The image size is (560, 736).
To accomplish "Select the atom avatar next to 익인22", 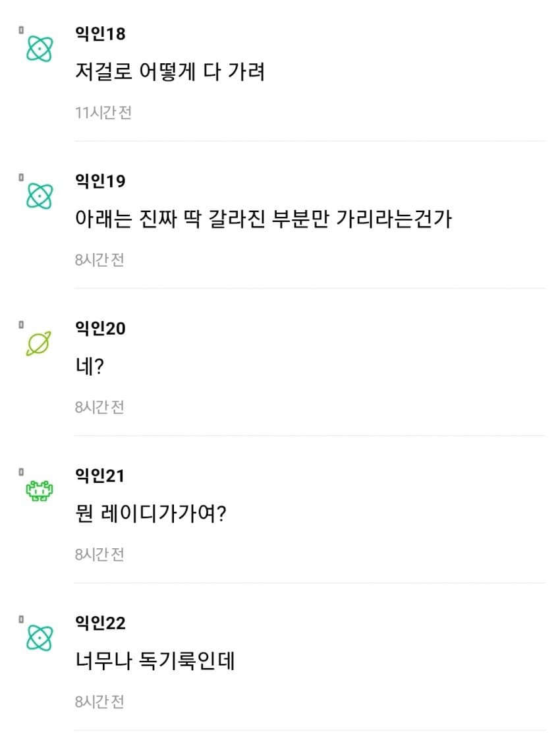I will pos(39,638).
